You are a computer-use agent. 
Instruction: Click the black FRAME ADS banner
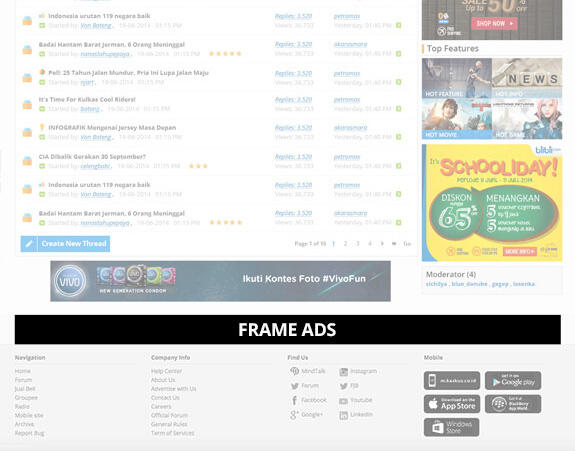[x=288, y=329]
